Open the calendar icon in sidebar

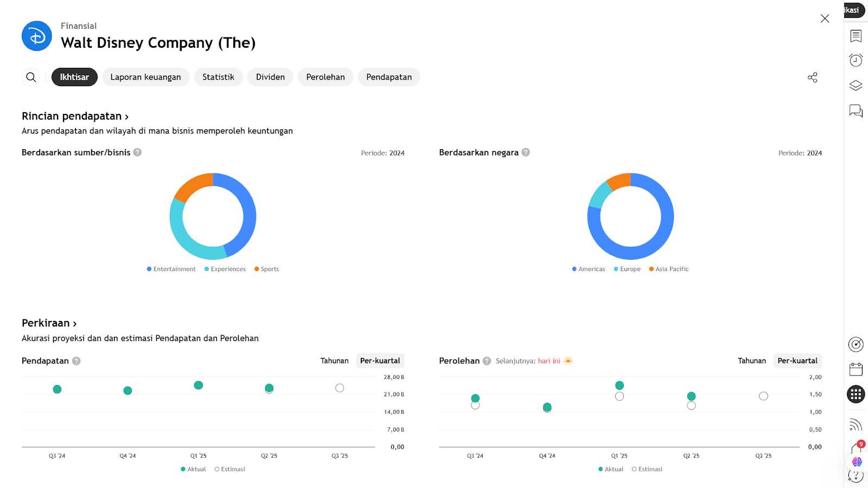click(856, 369)
